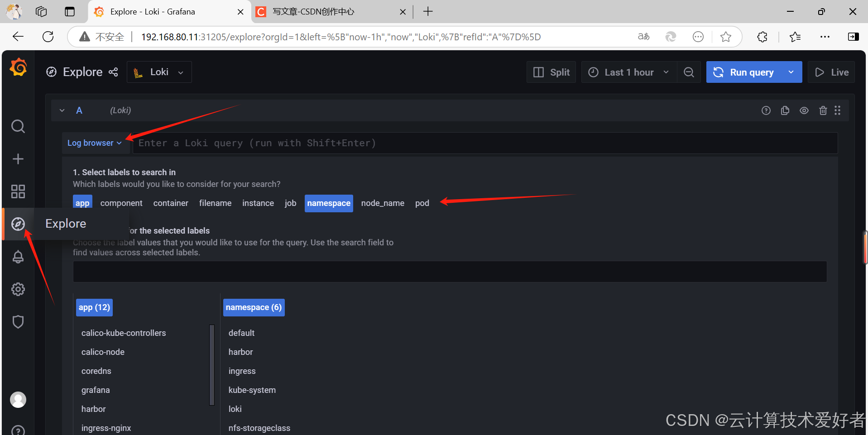Open the Search dashboards sidebar icon

coord(18,126)
